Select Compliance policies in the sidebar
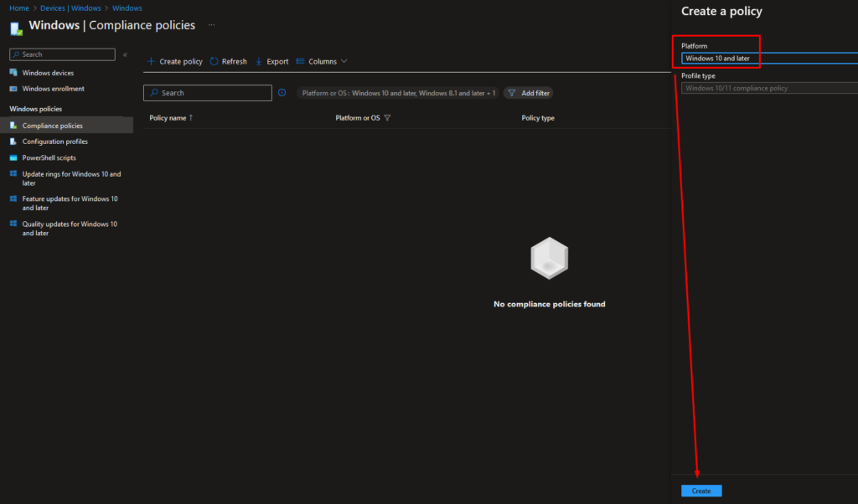Viewport: 858px width, 504px height. (x=53, y=126)
